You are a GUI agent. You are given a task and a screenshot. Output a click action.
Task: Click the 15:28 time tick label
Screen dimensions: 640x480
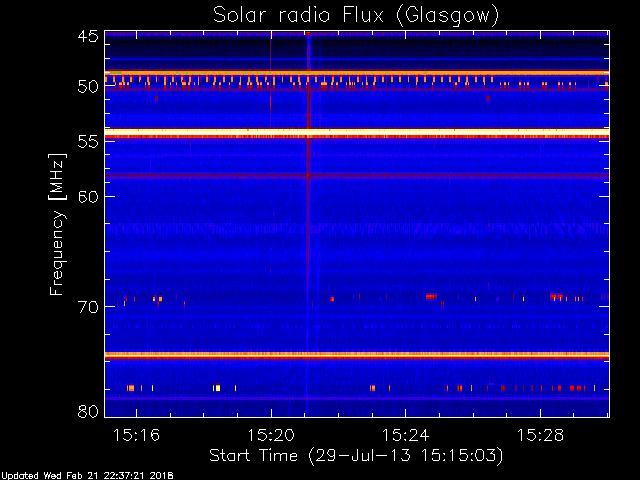click(540, 435)
